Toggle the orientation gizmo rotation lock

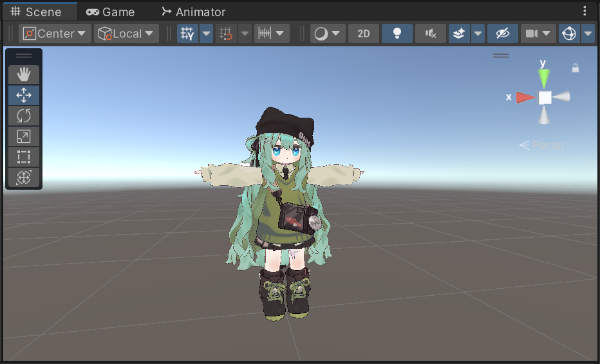[575, 68]
